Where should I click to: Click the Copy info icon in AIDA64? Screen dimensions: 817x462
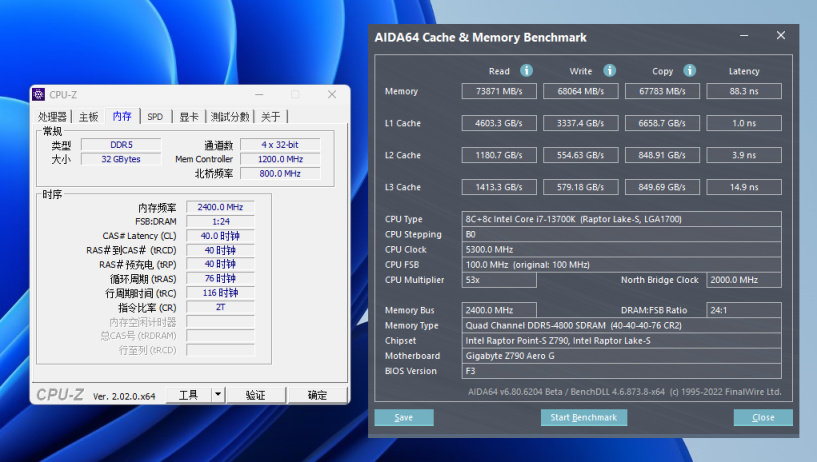689,70
